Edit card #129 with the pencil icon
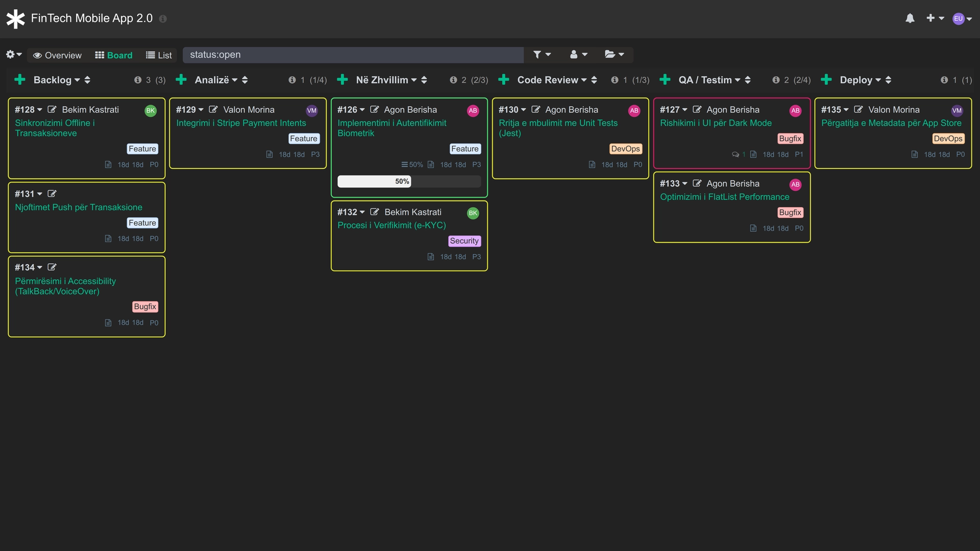This screenshot has height=551, width=980. [x=213, y=109]
